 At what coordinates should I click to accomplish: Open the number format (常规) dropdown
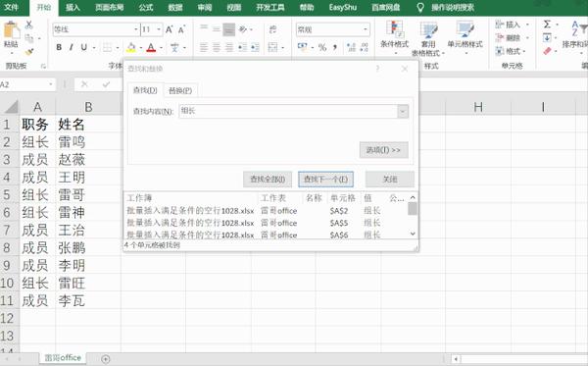365,29
